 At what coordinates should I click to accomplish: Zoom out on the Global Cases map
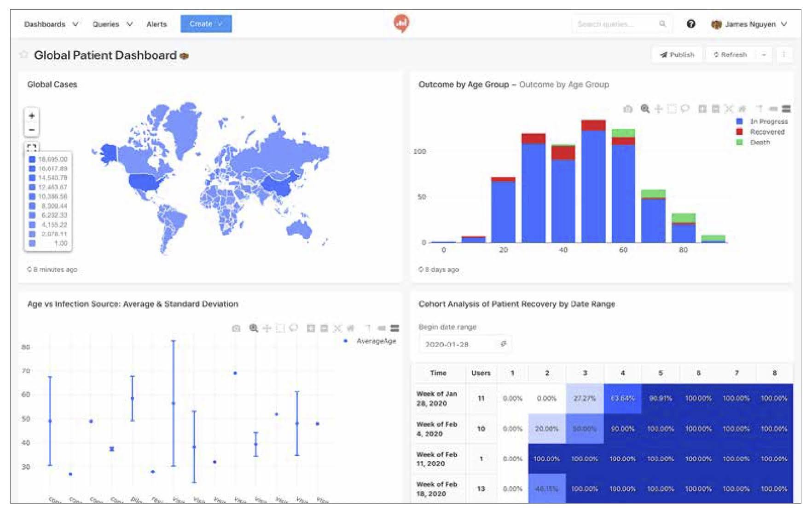pyautogui.click(x=31, y=130)
